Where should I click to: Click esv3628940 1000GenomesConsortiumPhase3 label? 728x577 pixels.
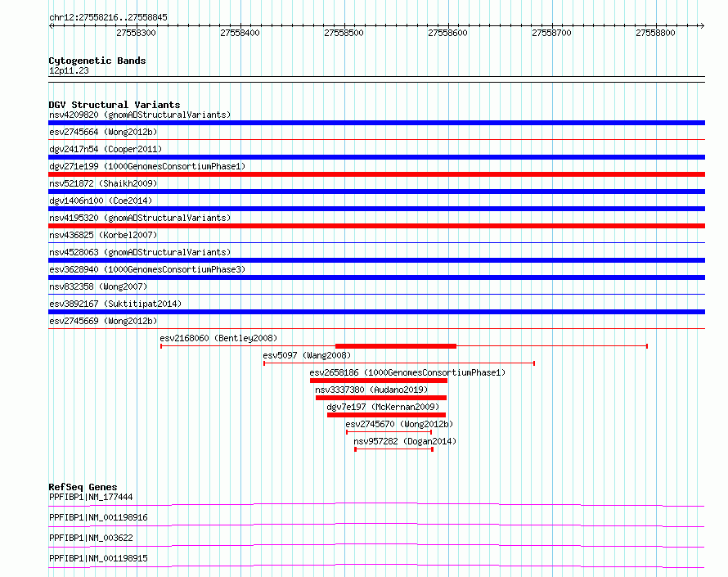pos(147,269)
